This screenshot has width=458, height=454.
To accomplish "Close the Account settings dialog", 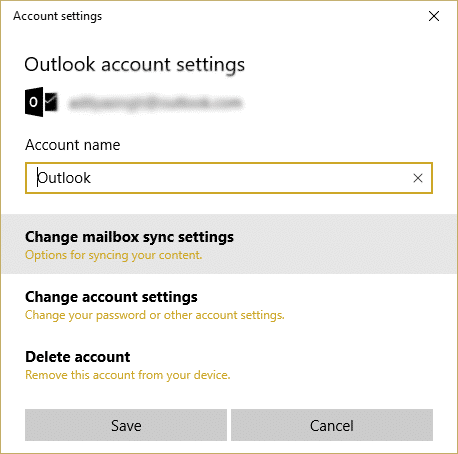I will (x=434, y=16).
